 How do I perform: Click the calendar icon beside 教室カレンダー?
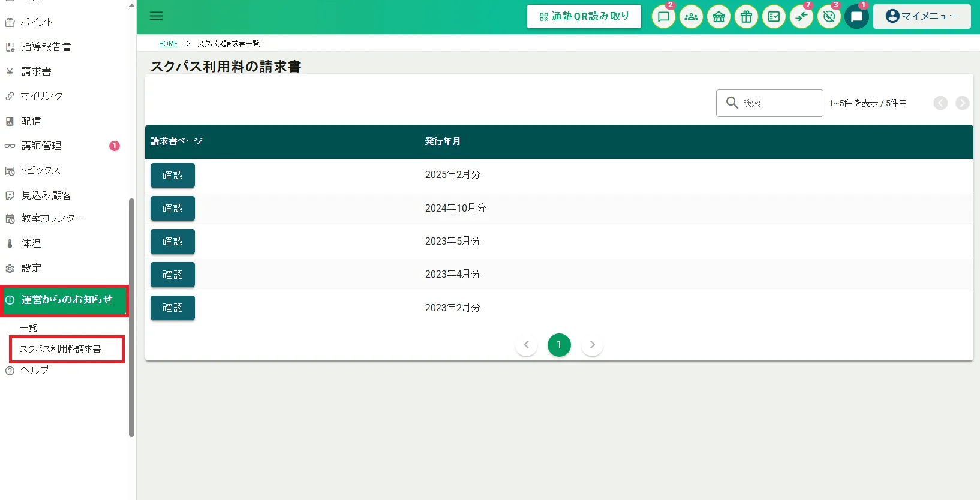point(10,219)
